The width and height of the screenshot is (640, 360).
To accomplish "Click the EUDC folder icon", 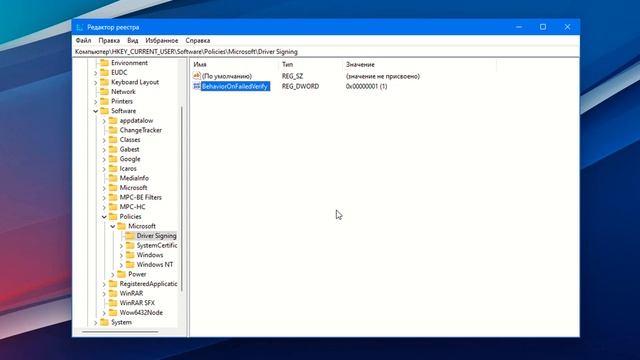I will point(104,72).
